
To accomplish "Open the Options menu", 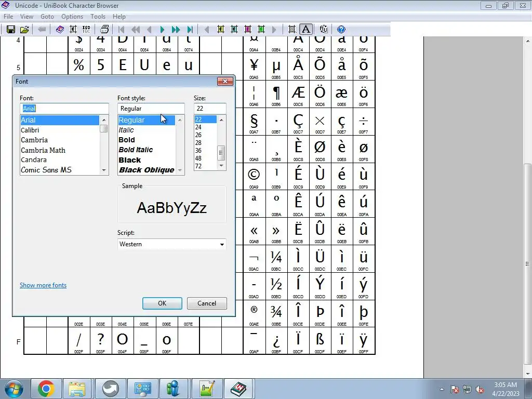I will [x=72, y=16].
